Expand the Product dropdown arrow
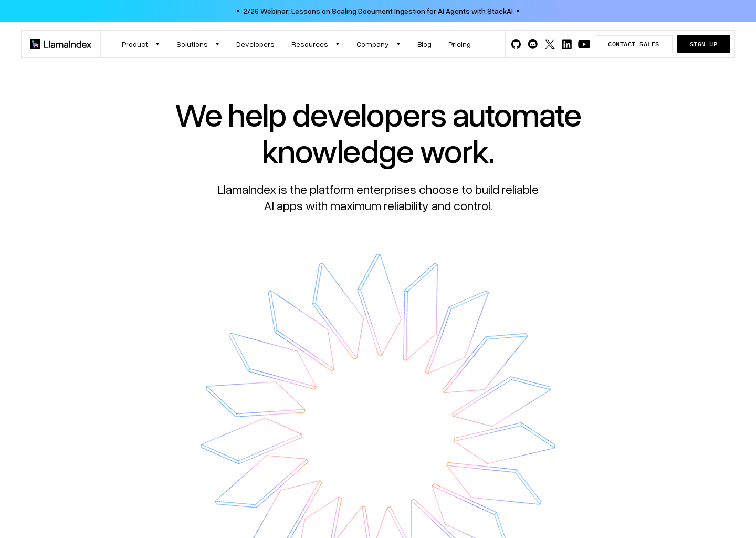The height and width of the screenshot is (538, 756). click(x=157, y=44)
